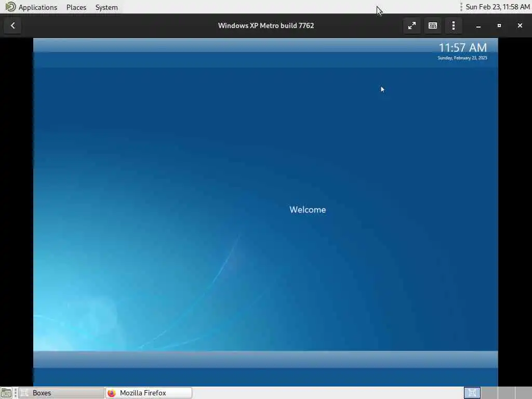
Task: Click the show desktop icon in bottom panel
Action: coord(6,393)
